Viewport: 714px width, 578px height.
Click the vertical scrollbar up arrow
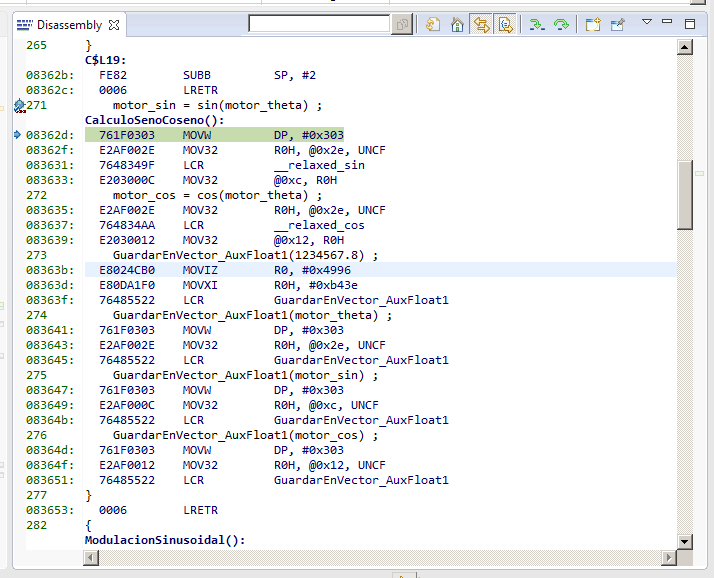[685, 47]
